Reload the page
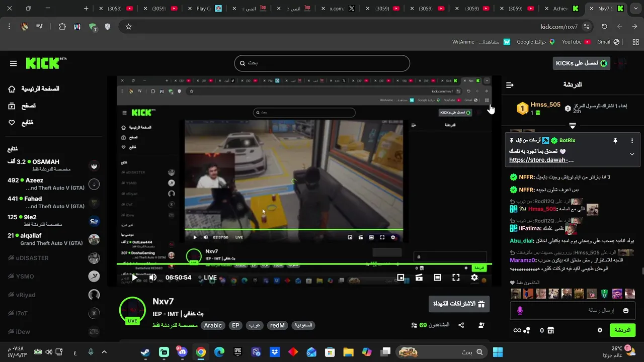 [604, 27]
